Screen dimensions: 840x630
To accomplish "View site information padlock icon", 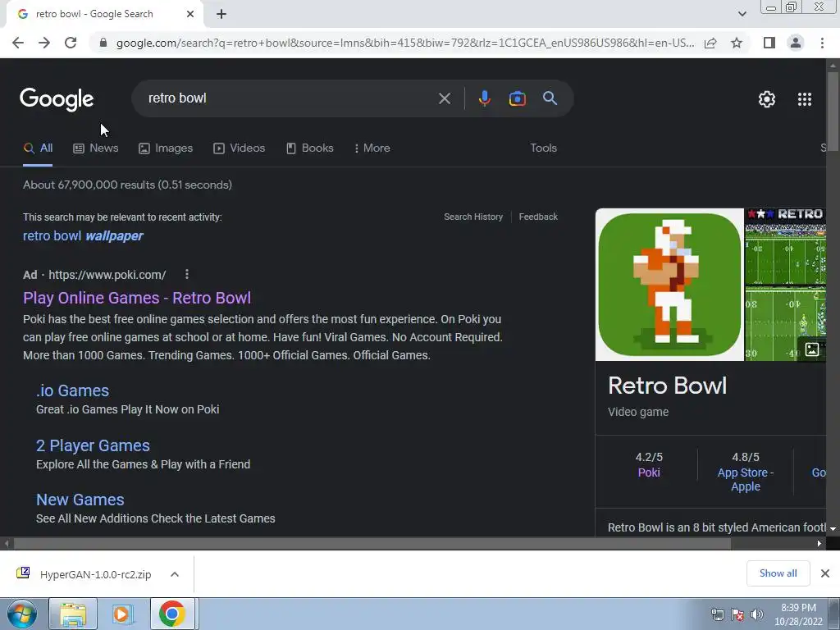I will (103, 43).
